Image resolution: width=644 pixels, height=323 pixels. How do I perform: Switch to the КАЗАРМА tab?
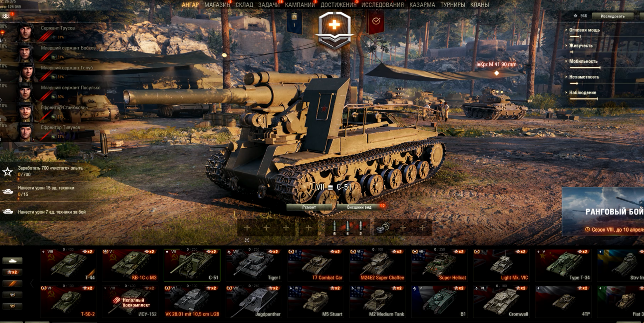tap(422, 5)
